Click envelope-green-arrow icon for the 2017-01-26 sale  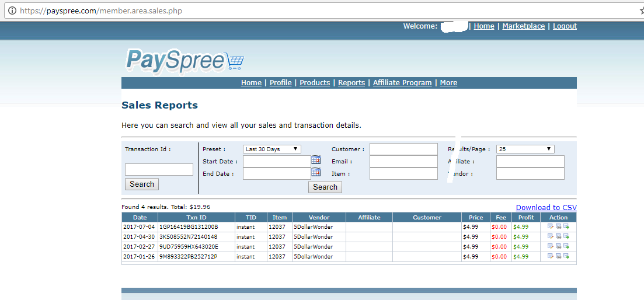coord(566,256)
